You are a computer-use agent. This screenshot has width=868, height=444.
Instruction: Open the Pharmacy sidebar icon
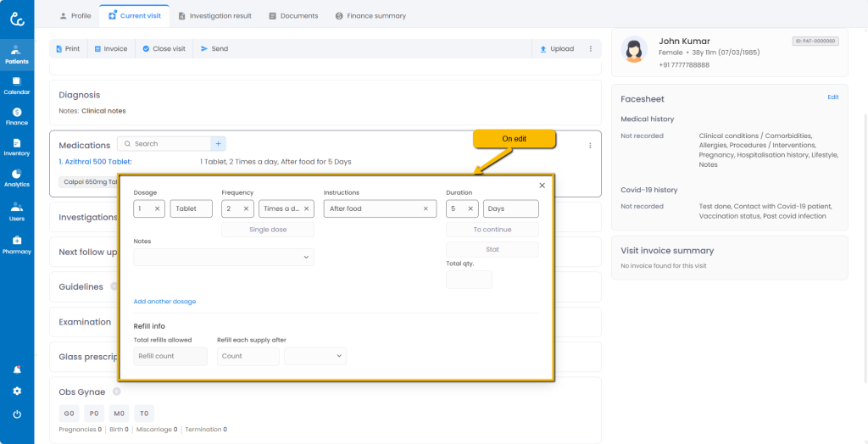point(17,245)
